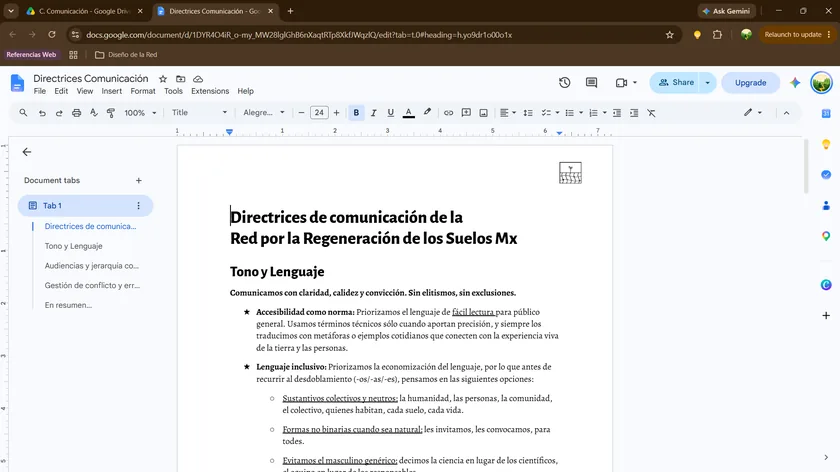Click the Upgrade button
Image resolution: width=840 pixels, height=472 pixels.
click(x=750, y=83)
